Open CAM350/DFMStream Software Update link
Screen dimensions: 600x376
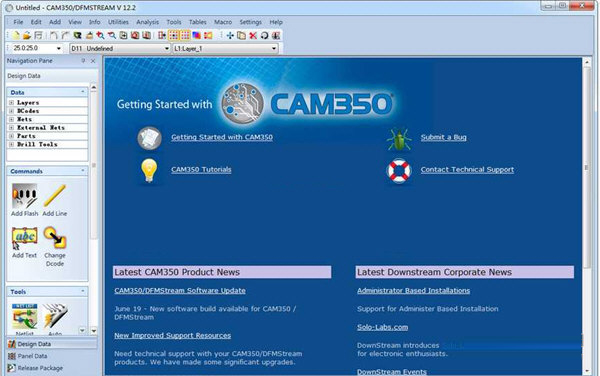tap(180, 290)
